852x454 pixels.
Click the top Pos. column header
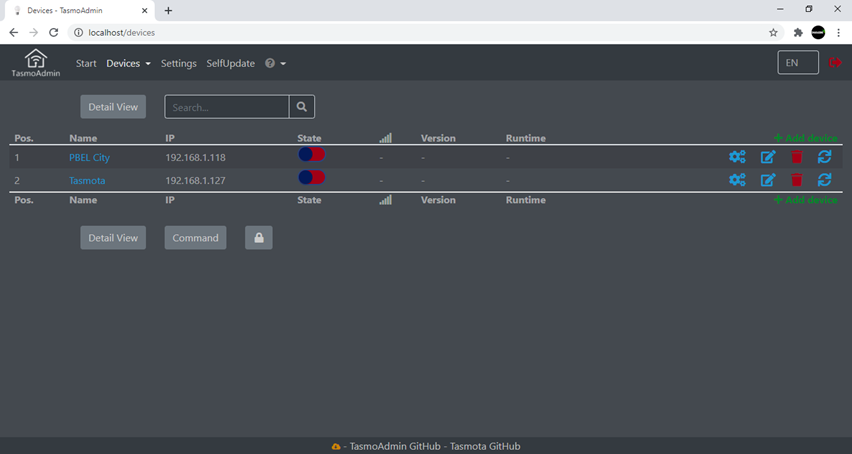click(24, 138)
